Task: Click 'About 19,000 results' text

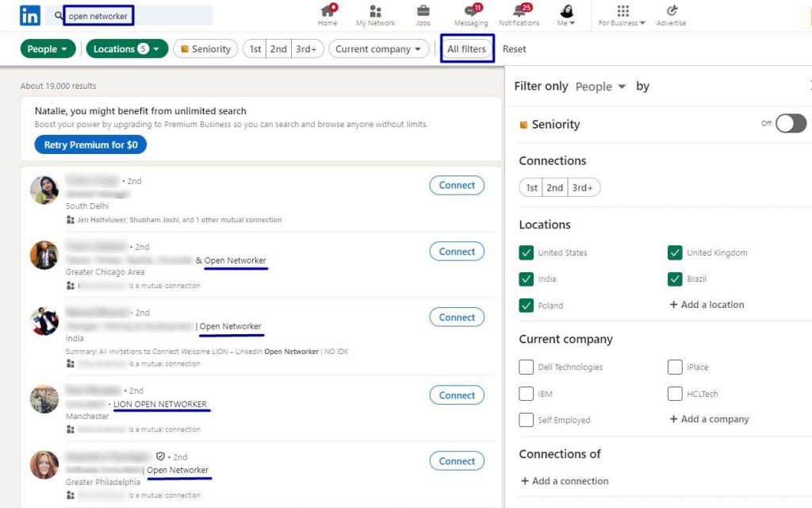Action: coord(58,86)
